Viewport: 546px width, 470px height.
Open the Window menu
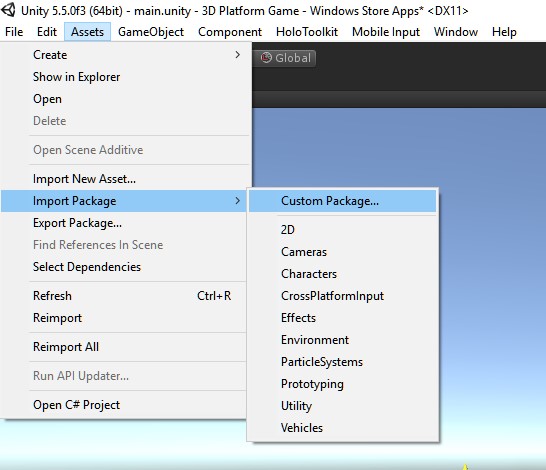456,32
